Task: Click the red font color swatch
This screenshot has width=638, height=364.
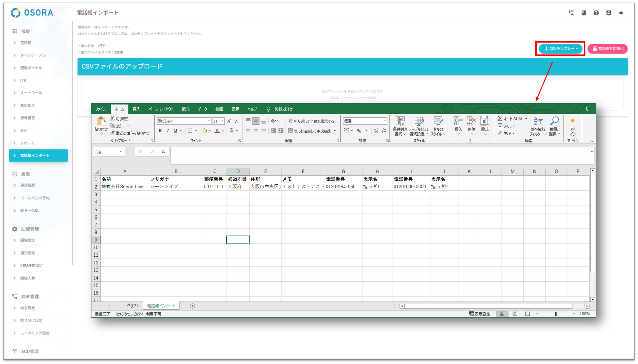Action: (x=217, y=131)
